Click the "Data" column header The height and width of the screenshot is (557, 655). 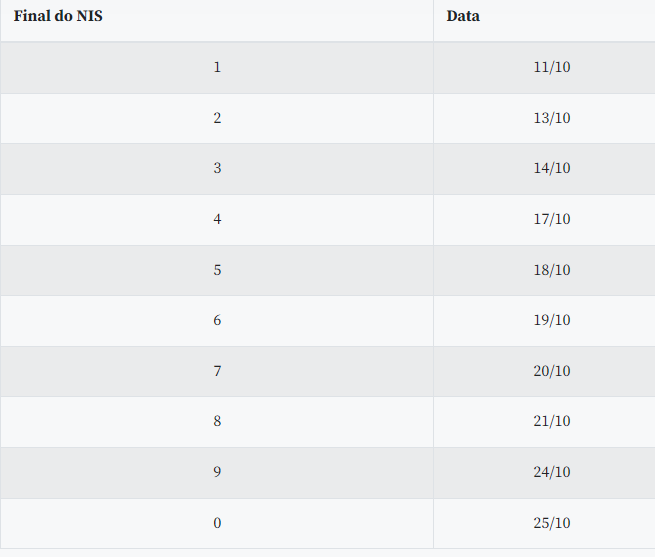tap(463, 17)
